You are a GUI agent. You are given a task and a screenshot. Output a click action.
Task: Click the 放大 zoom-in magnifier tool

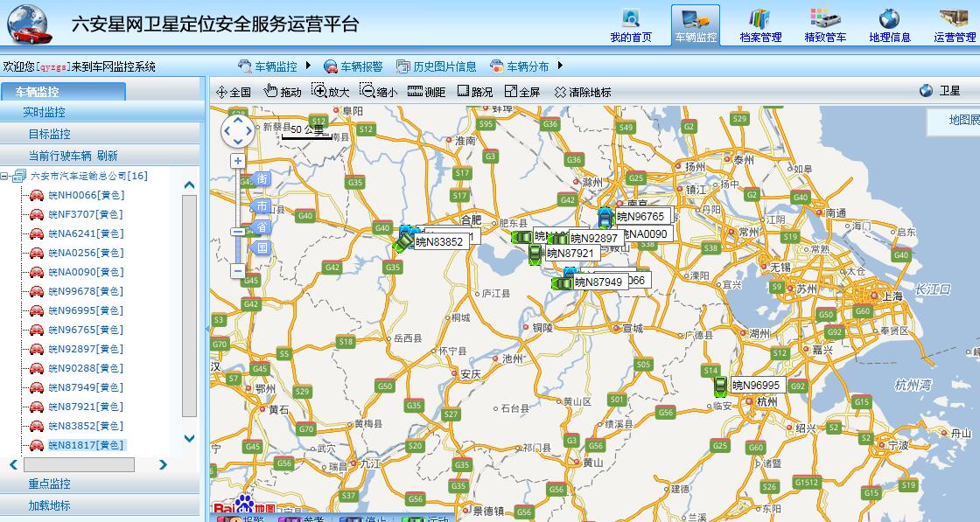pos(330,92)
